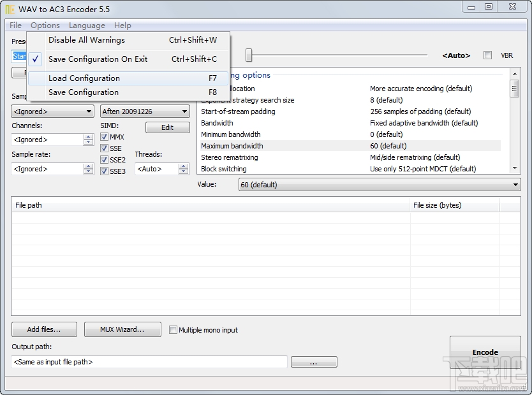
Task: Enable Multiple mono input
Action: click(173, 329)
